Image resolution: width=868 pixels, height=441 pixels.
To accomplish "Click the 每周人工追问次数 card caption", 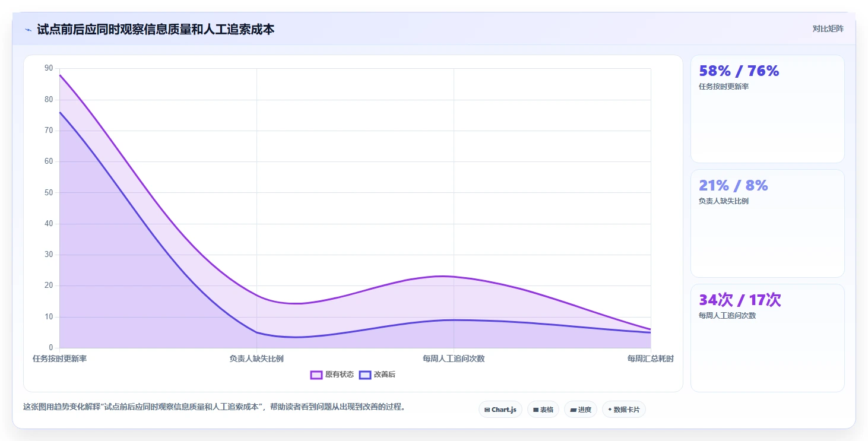I will click(727, 316).
